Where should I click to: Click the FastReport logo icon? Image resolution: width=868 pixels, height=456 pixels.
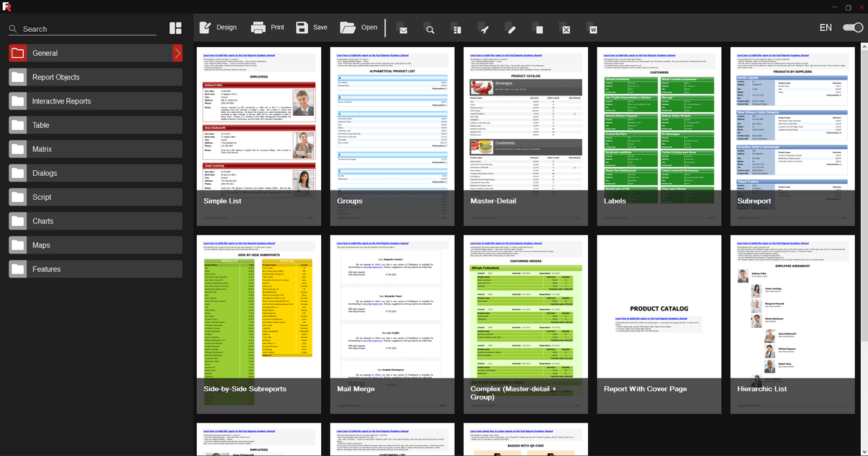click(7, 7)
